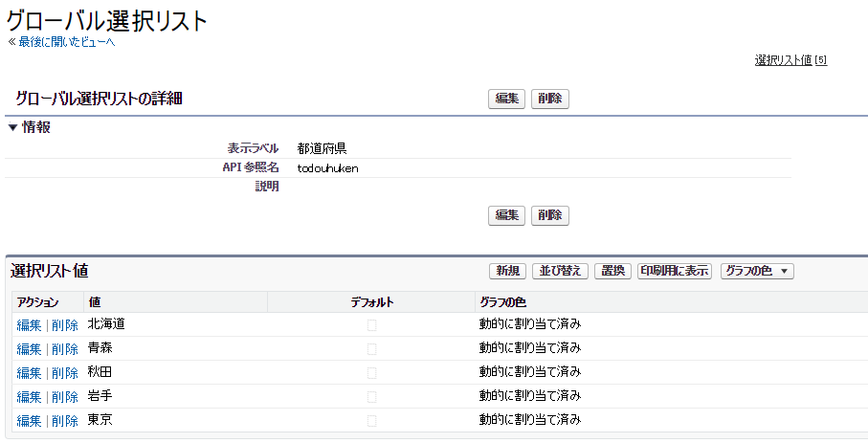Viewport: 868px width, 443px height.
Task: Click the 置換 button
Action: [x=612, y=271]
